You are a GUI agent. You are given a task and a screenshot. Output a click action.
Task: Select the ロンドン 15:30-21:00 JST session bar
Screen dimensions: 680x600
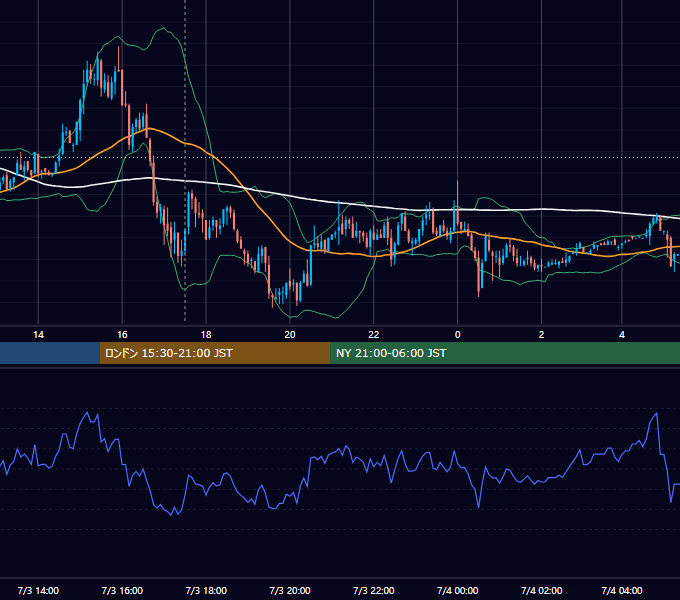coord(215,353)
